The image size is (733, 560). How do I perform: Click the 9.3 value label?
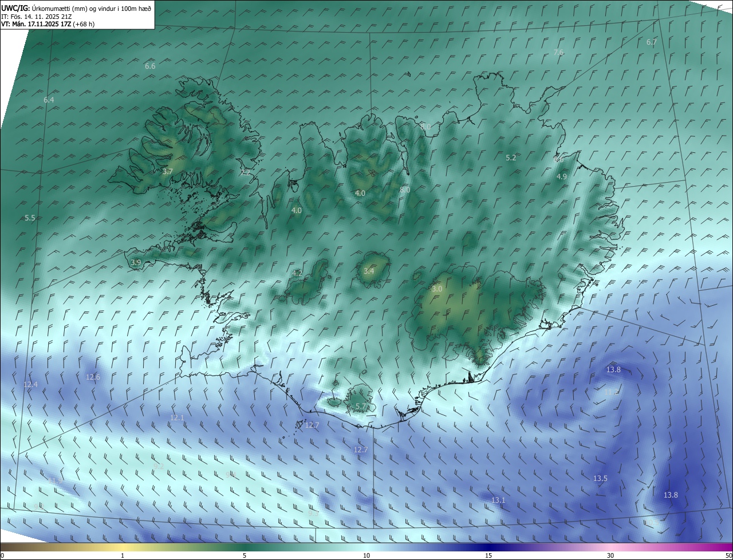[313, 514]
